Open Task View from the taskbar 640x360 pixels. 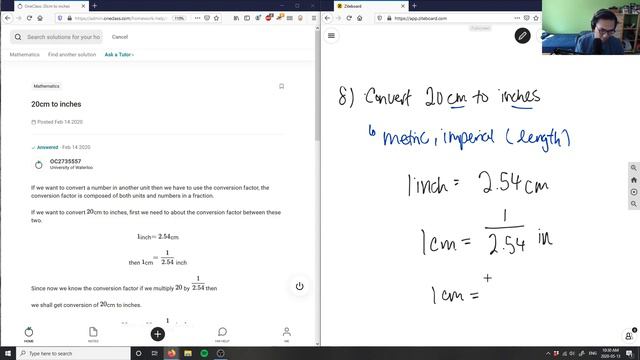[155, 353]
